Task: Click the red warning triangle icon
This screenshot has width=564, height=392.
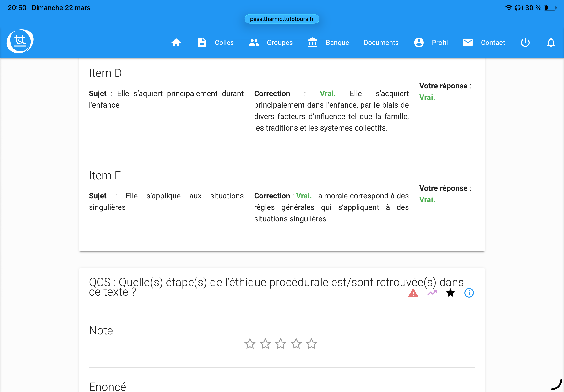Action: 413,293
